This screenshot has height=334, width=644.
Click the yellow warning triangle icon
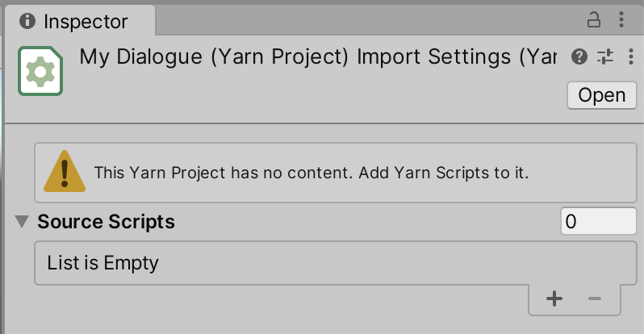(64, 172)
